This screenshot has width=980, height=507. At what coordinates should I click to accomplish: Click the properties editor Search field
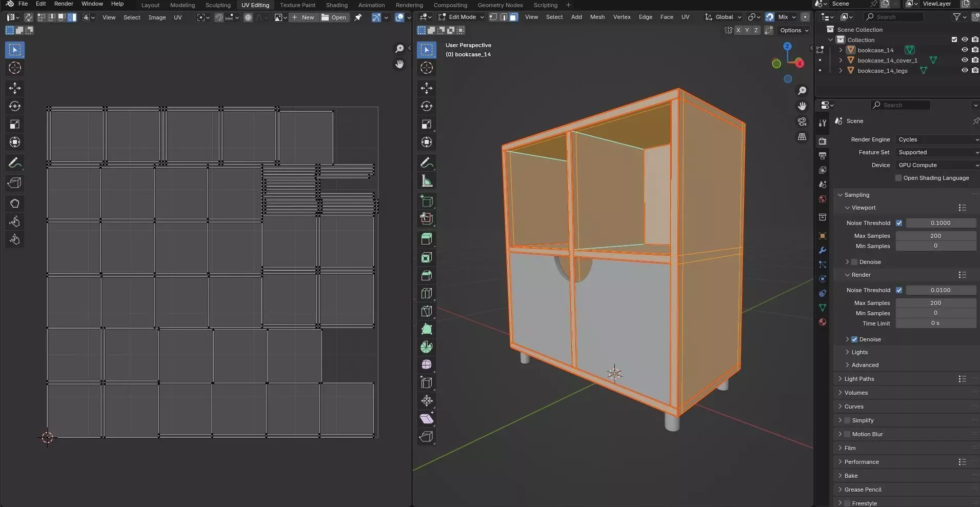tap(901, 105)
